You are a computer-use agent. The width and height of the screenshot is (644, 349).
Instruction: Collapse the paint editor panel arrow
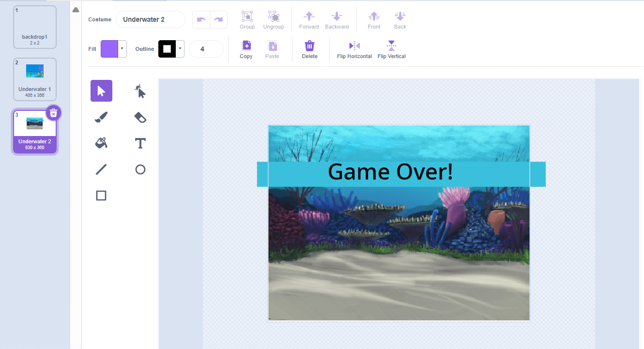click(76, 9)
